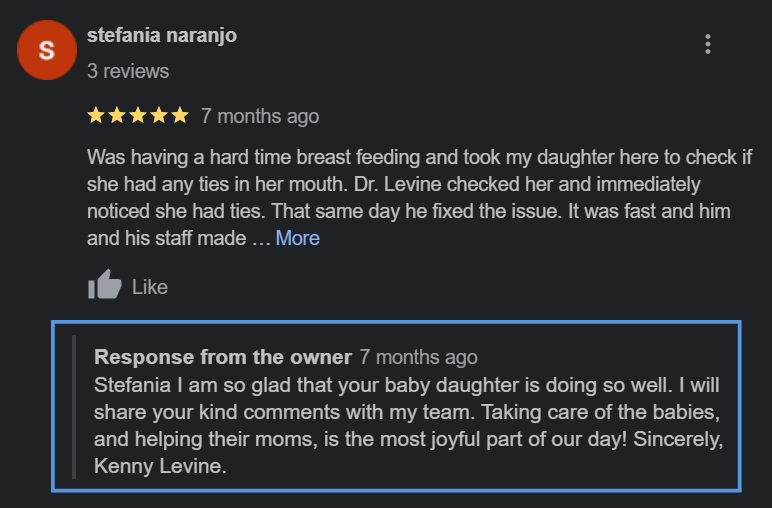
Task: Click the owner response's "7 months ago" date
Action: coord(418,357)
